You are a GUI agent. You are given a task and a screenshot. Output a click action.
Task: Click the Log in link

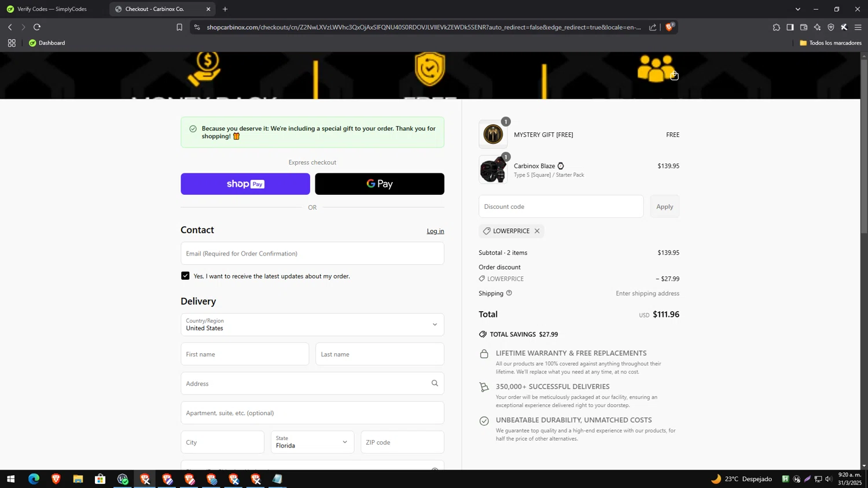coord(435,231)
